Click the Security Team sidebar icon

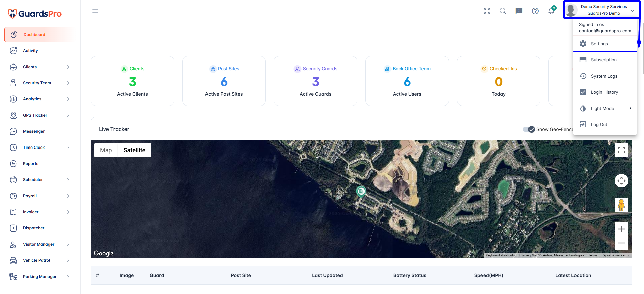(13, 83)
